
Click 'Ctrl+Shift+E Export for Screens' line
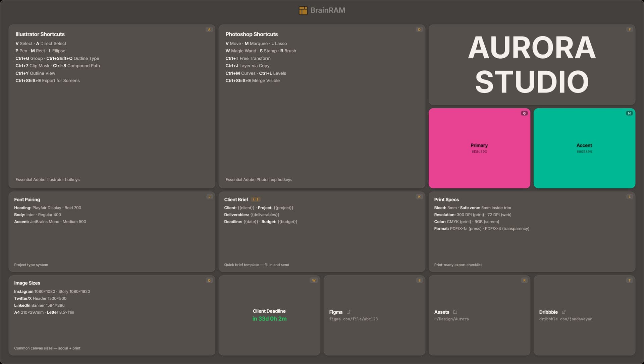pyautogui.click(x=48, y=81)
